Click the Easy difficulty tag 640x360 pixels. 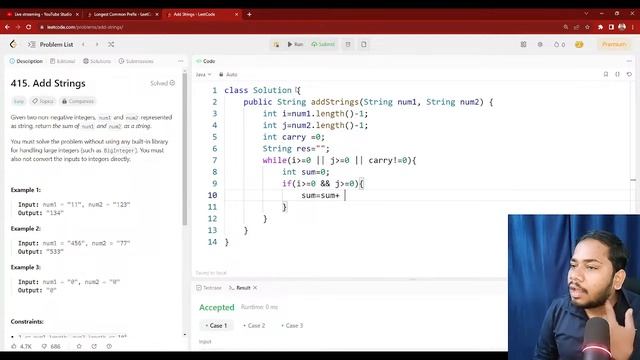click(19, 101)
